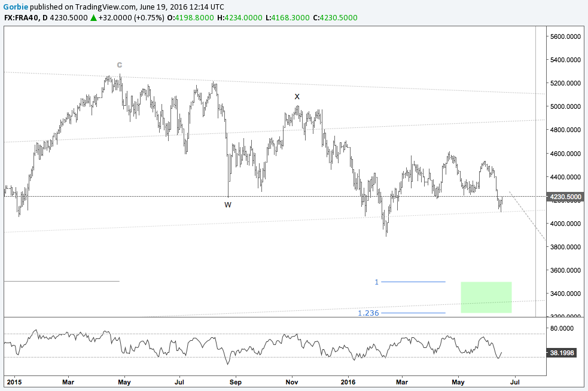Click the 4000.0000 price axis label
Image resolution: width=588 pixels, height=391 pixels.
click(565, 224)
